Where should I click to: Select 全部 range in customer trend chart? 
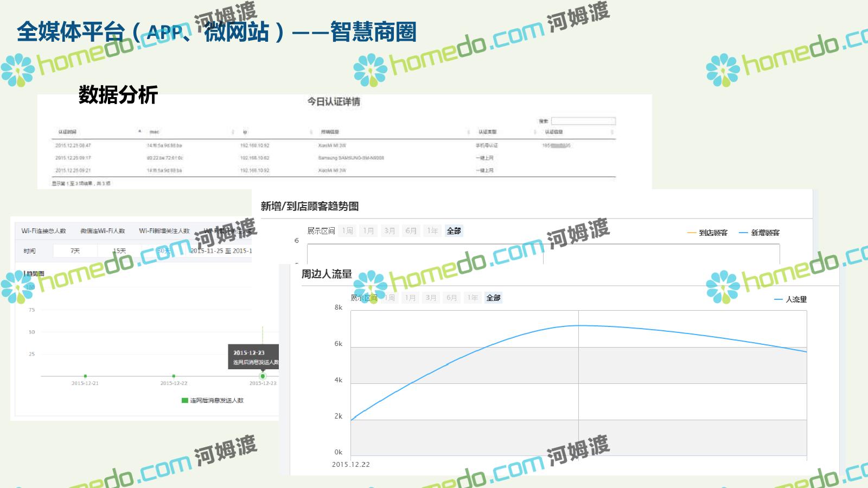tap(454, 231)
